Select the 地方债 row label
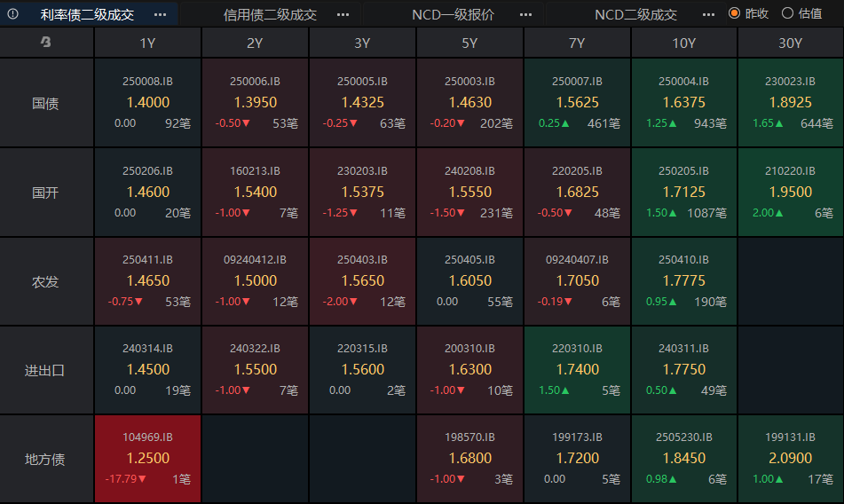Screen dimensions: 844x504 pyautogui.click(x=46, y=459)
